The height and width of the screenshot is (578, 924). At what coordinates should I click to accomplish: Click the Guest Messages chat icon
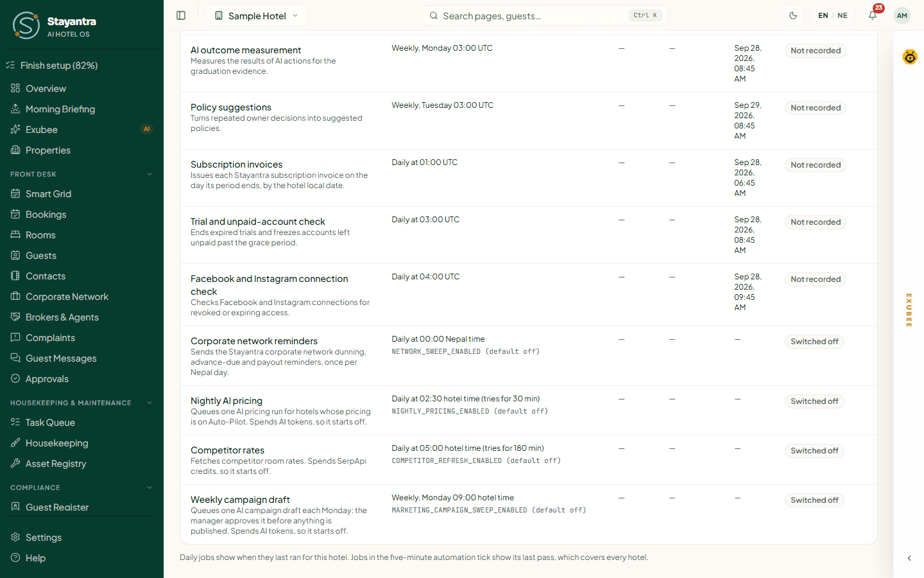click(15, 358)
